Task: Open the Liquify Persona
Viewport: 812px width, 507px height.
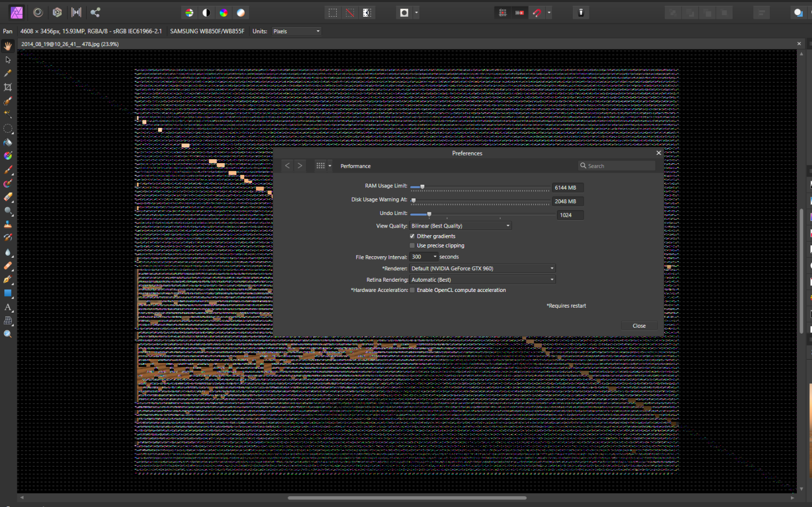Action: (x=38, y=12)
